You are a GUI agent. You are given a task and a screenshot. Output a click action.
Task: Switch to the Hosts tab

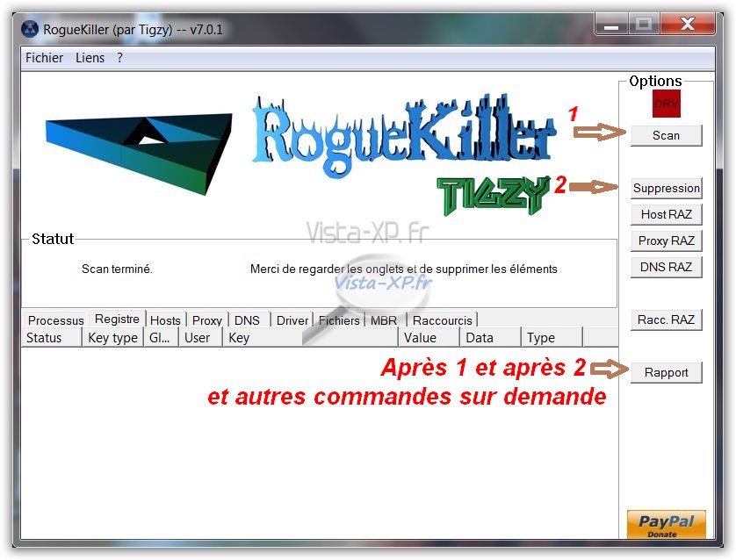pyautogui.click(x=165, y=320)
